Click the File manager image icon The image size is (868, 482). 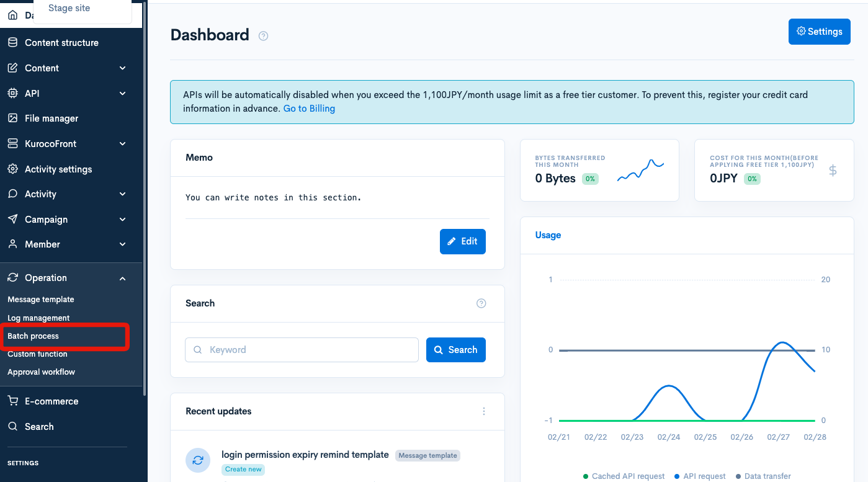12,118
